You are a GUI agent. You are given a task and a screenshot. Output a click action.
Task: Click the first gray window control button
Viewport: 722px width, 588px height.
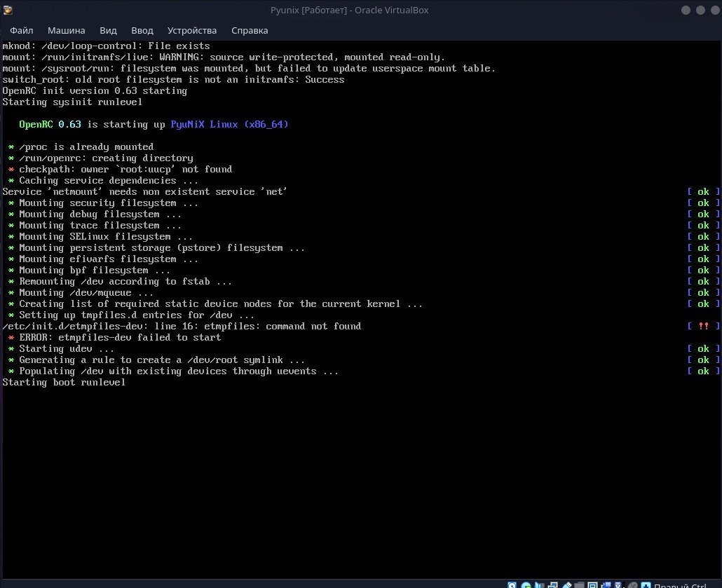click(686, 10)
